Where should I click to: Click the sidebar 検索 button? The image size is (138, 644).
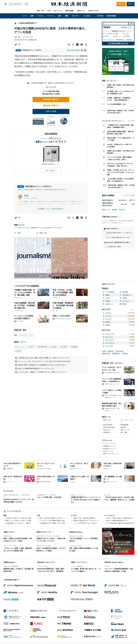coord(131,24)
